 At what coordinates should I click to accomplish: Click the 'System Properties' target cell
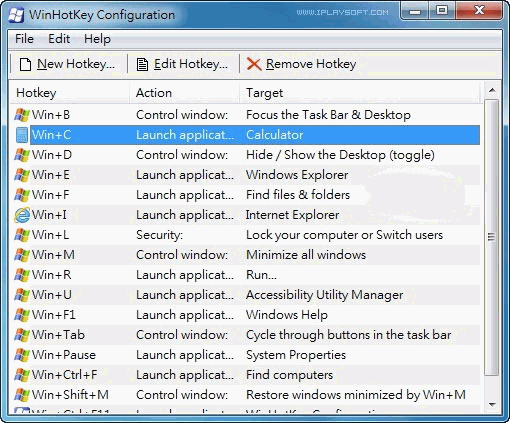pos(296,355)
